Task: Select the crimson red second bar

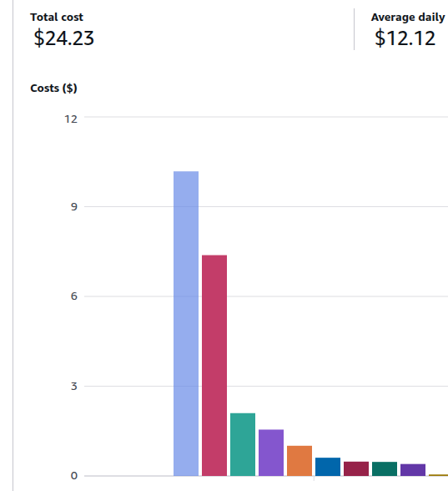Action: coord(214,366)
